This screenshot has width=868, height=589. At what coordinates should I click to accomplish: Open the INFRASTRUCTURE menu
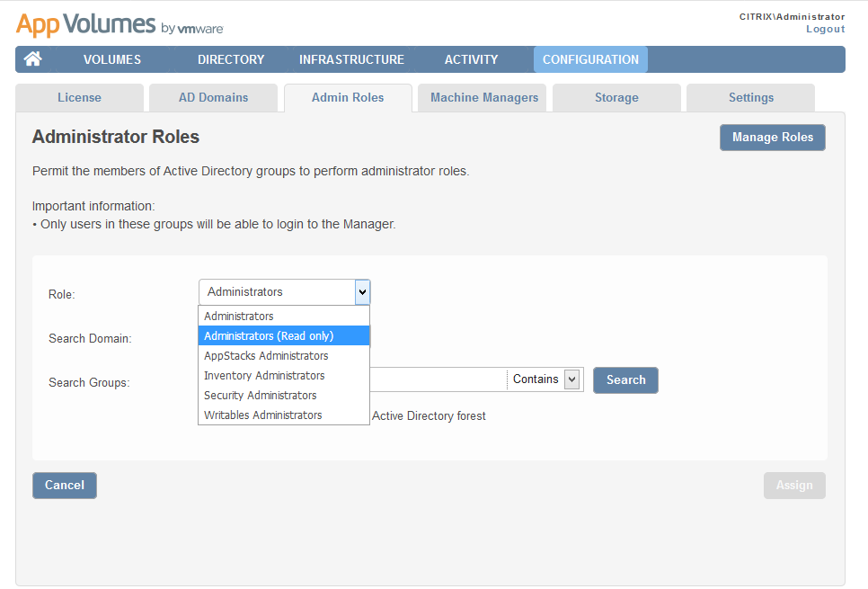[351, 59]
